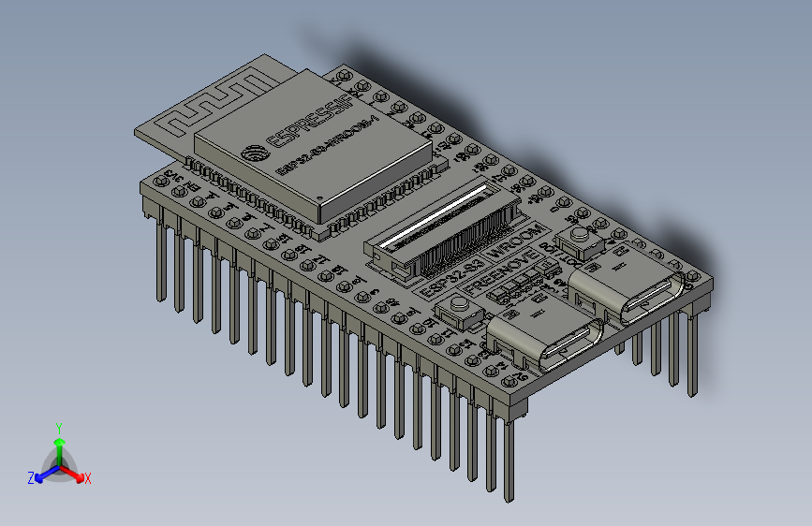Click the red X axis of the orientation triad
The height and width of the screenshot is (526, 812).
tap(74, 474)
